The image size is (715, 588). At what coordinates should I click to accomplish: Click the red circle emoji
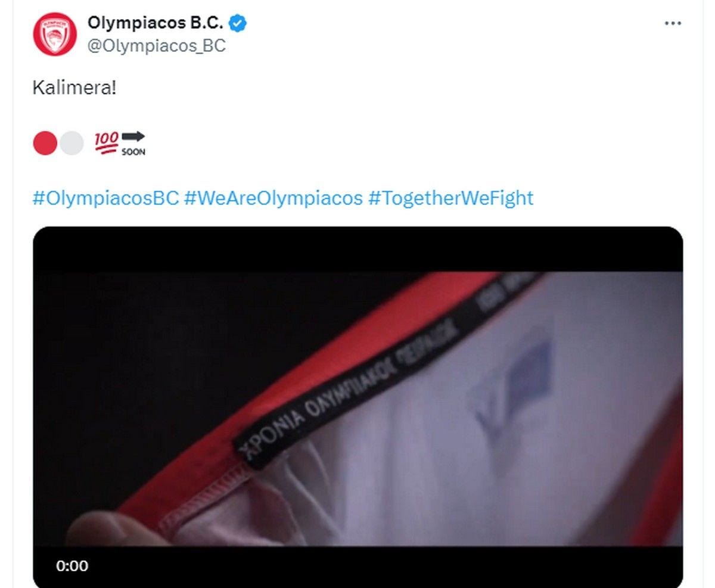[45, 144]
